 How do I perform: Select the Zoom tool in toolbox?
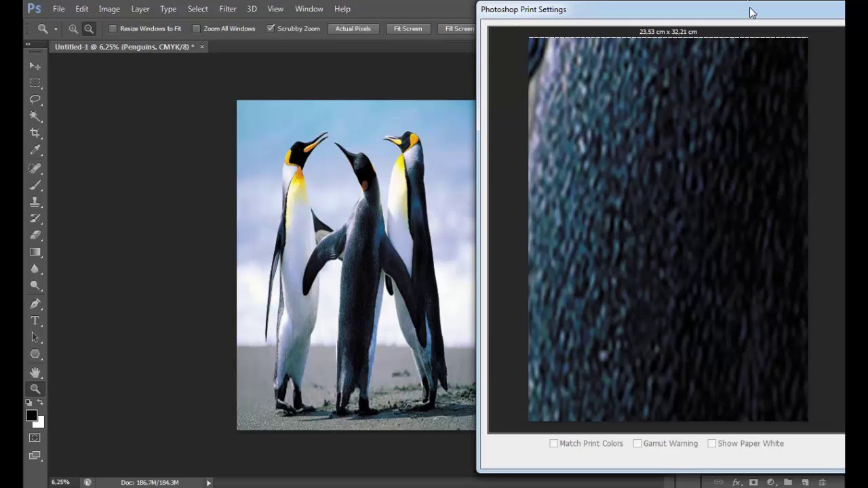coord(35,389)
